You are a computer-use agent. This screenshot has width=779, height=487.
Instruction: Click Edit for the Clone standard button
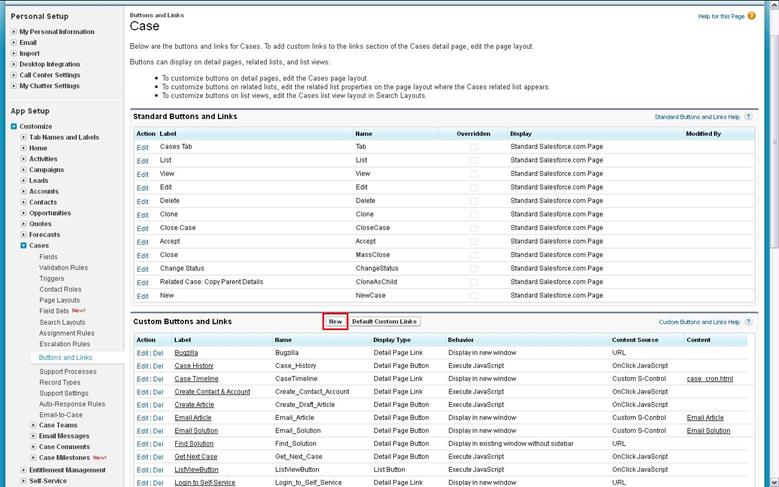(142, 214)
